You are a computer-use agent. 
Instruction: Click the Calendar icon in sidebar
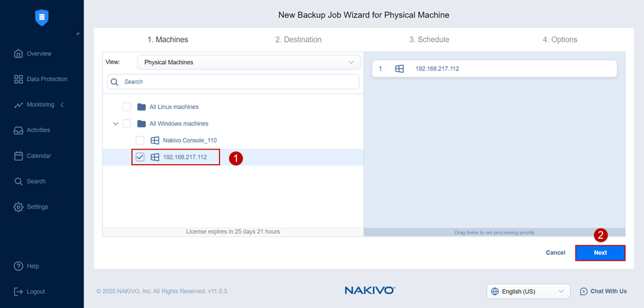(x=18, y=156)
